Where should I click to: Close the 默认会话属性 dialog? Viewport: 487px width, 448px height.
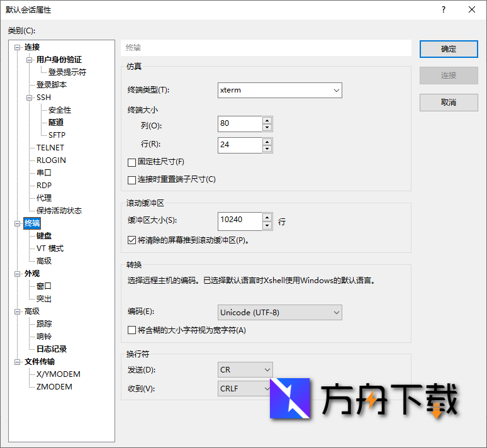(x=472, y=9)
